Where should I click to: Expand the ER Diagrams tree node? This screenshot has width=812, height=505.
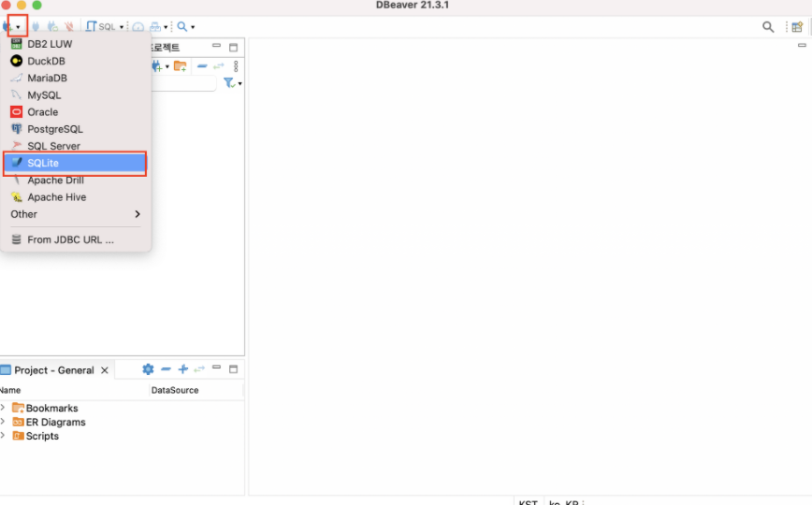point(3,422)
